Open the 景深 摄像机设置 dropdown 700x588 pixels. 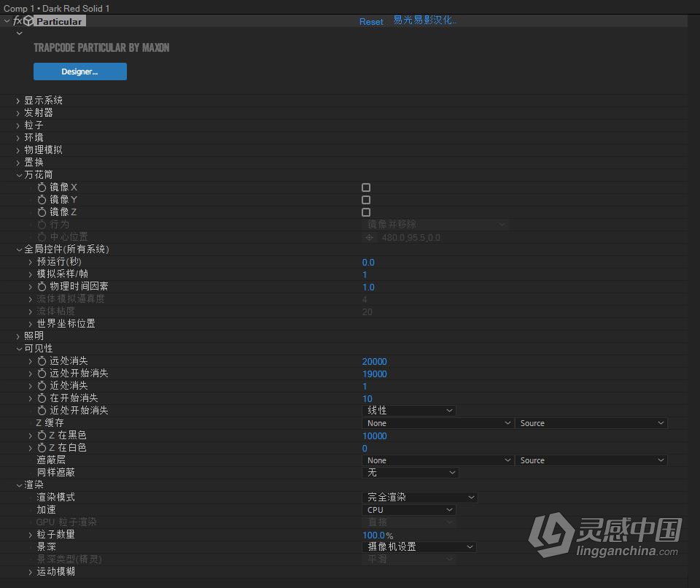[419, 547]
